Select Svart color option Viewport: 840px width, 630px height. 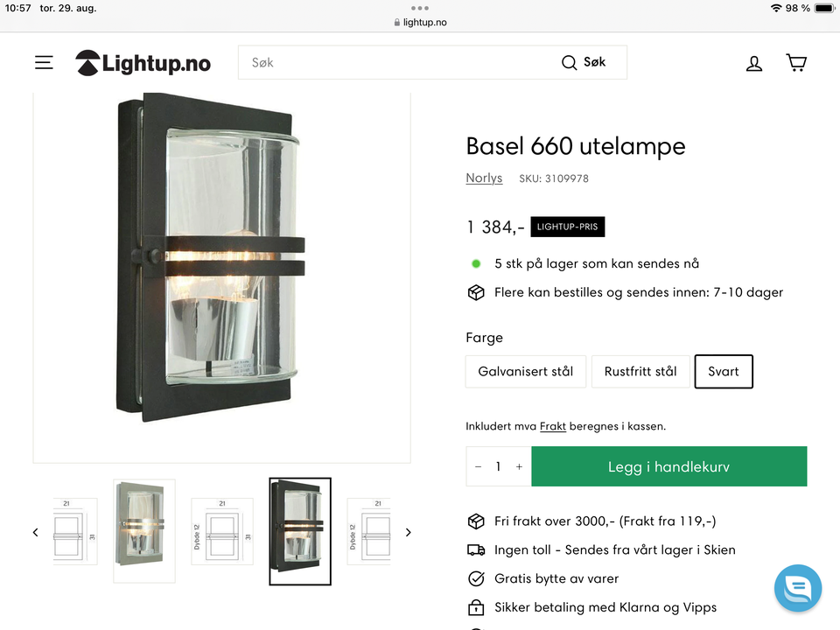click(x=724, y=371)
